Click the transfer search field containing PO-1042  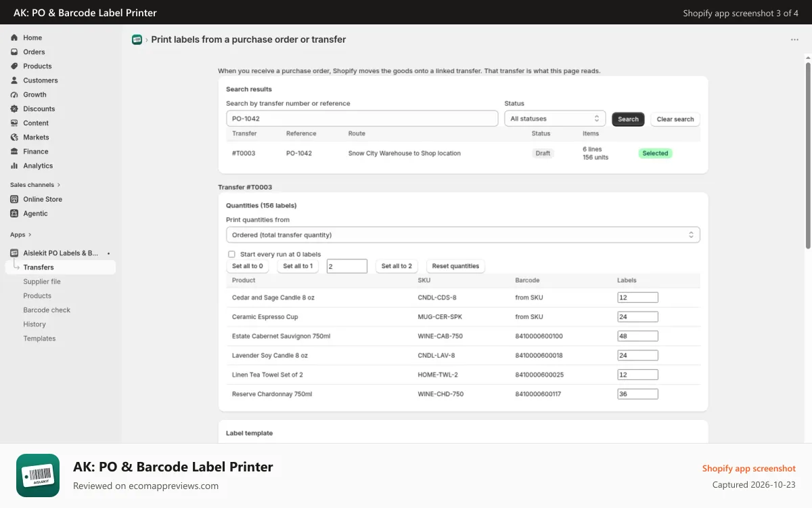(362, 119)
